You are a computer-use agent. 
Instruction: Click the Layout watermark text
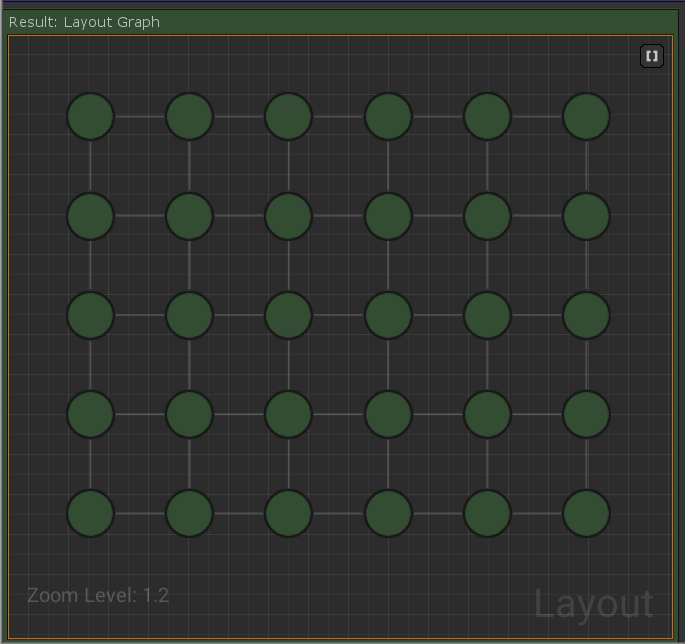(x=594, y=605)
